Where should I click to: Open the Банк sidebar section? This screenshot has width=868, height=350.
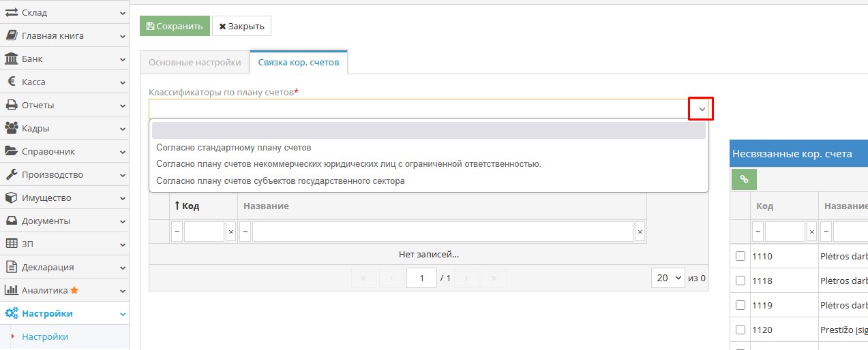point(64,59)
